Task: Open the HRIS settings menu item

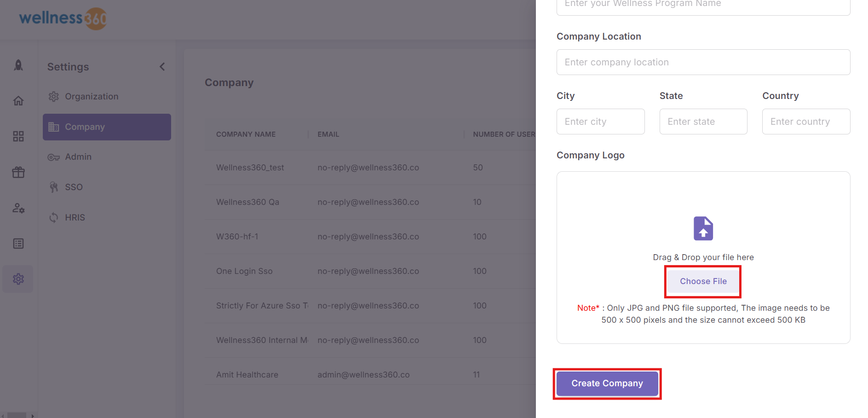Action: tap(107, 218)
